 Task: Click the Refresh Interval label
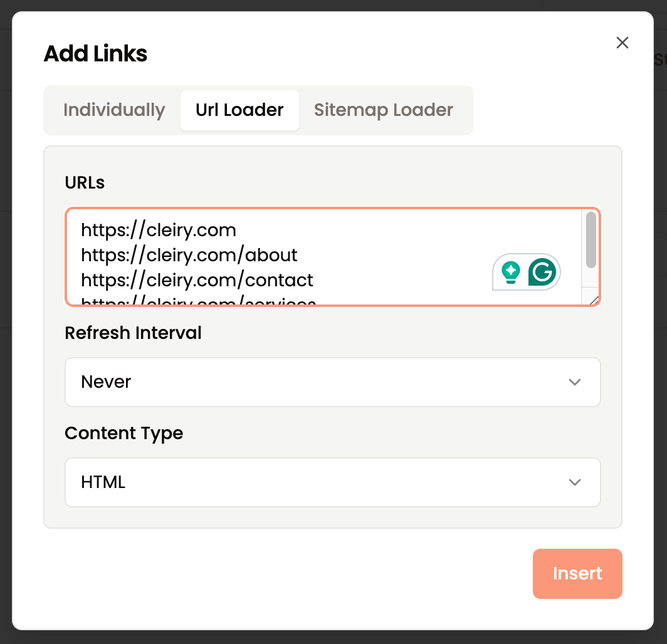point(133,333)
